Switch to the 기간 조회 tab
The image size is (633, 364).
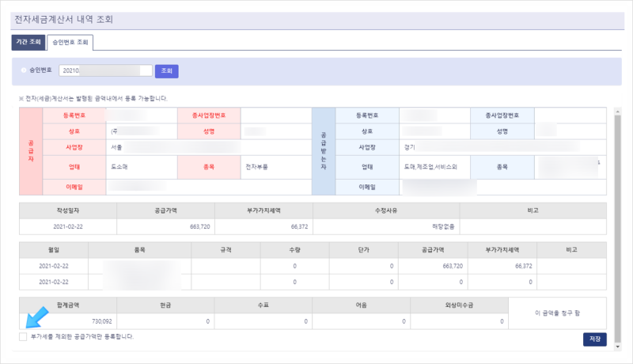(28, 42)
